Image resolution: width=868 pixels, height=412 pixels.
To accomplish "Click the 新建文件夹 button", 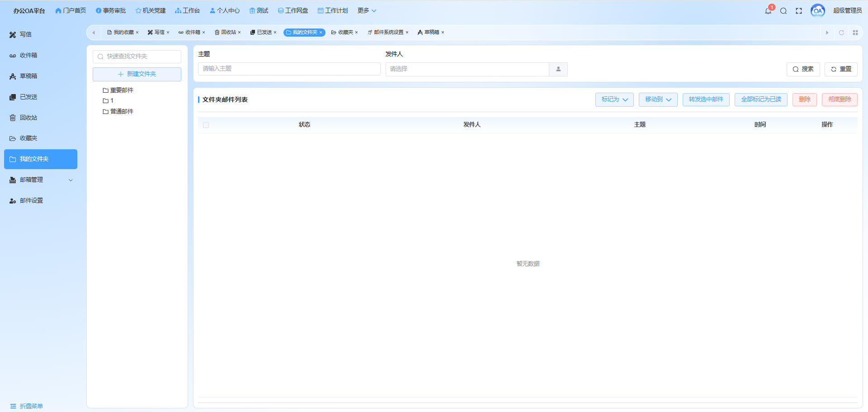I will coord(137,74).
